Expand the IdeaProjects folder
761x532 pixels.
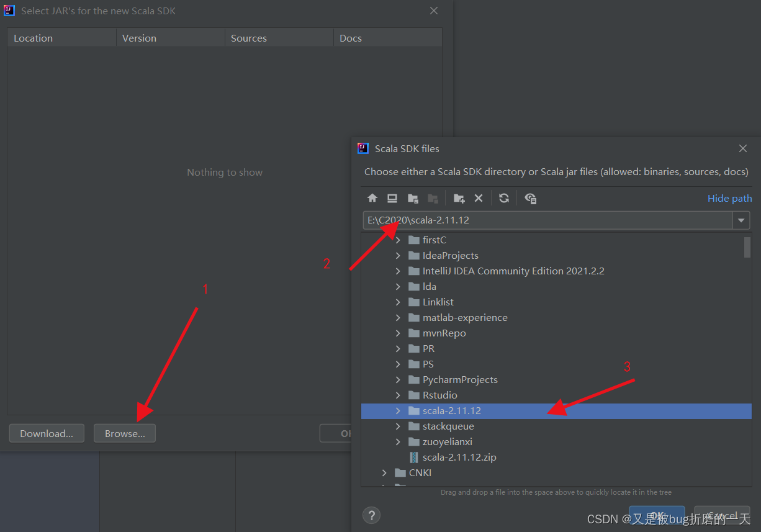point(398,256)
